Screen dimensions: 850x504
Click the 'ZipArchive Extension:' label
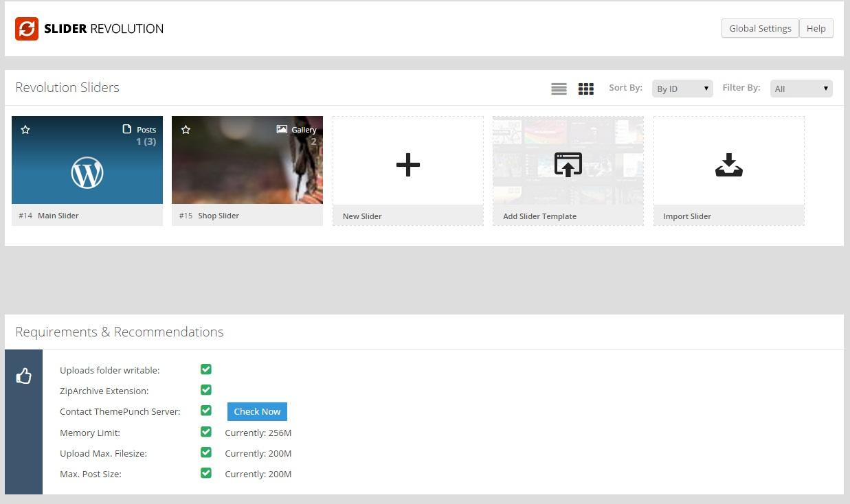(x=104, y=391)
